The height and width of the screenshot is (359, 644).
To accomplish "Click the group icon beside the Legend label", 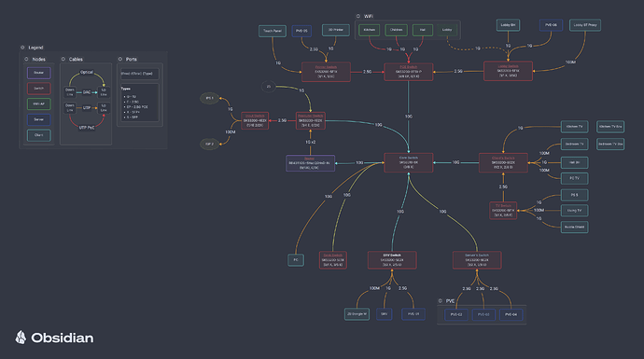I will click(22, 48).
